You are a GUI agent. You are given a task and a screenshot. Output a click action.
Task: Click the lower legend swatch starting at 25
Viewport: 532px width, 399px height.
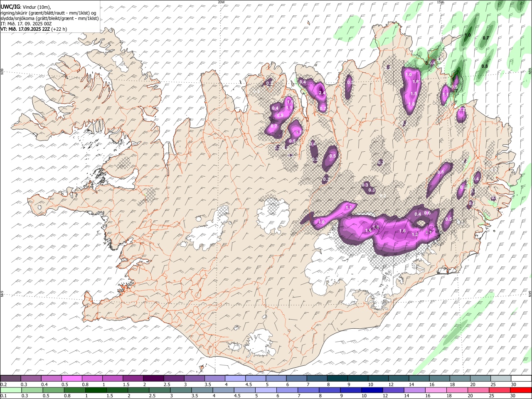[500, 390]
